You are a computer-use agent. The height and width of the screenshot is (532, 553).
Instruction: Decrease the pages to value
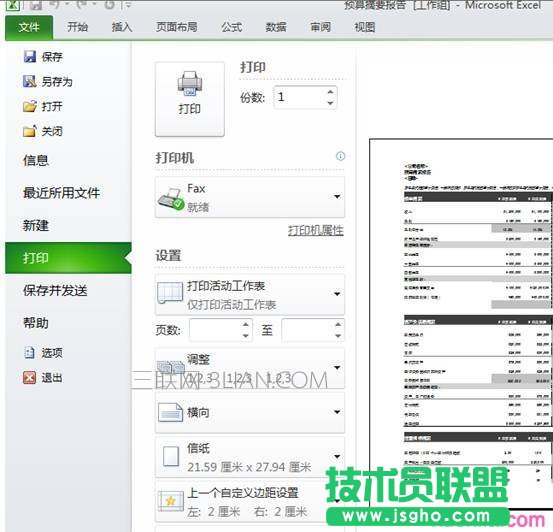click(x=338, y=335)
